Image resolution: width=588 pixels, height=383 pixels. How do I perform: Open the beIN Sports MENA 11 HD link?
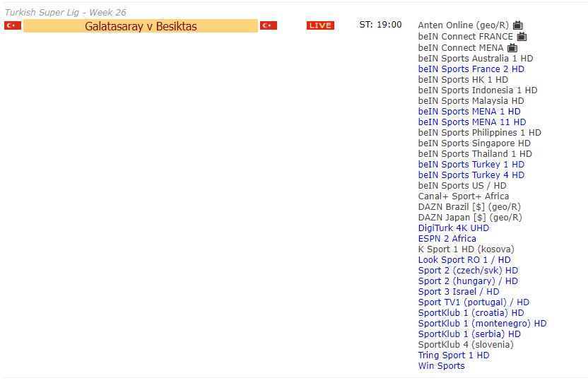tap(472, 122)
